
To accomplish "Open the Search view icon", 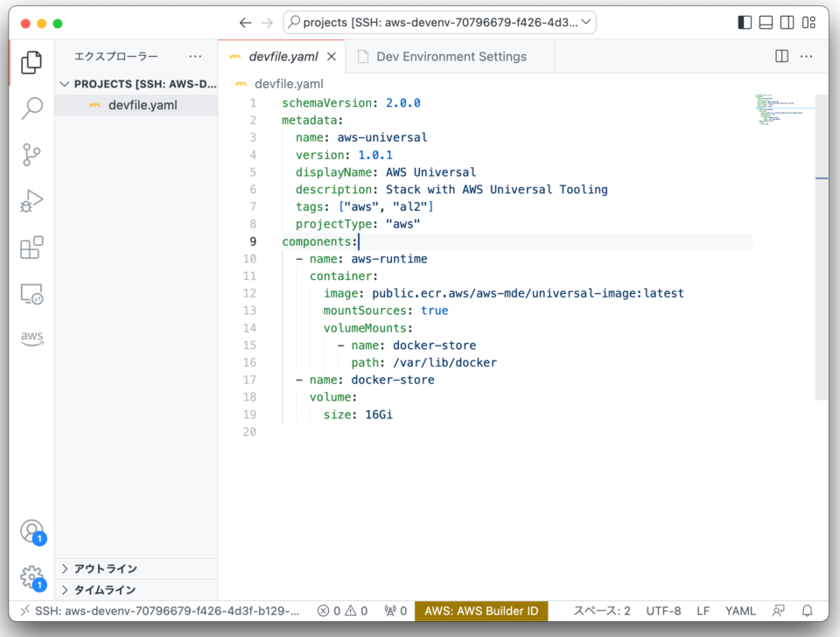I will (31, 108).
